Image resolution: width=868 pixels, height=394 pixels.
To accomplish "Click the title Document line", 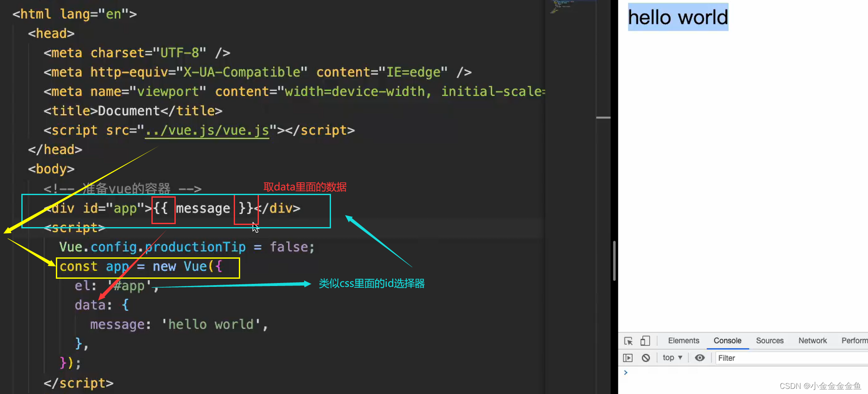I will [x=133, y=111].
